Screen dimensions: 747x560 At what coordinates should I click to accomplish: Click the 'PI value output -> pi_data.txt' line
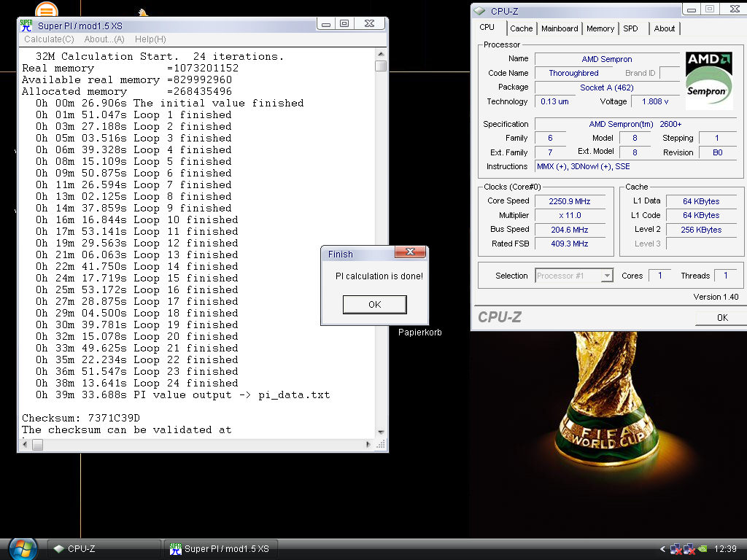[x=182, y=394]
